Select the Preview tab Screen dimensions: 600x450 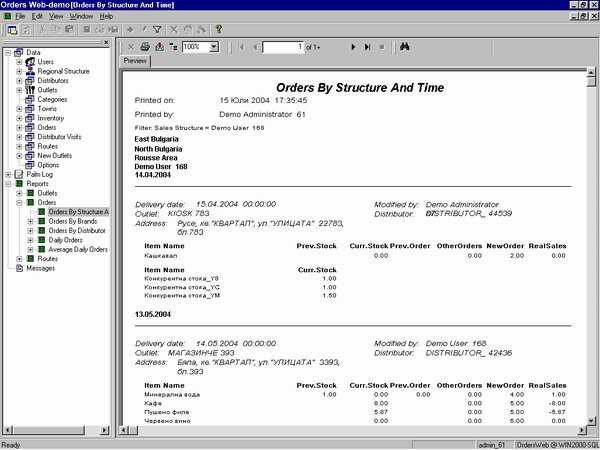tap(134, 62)
